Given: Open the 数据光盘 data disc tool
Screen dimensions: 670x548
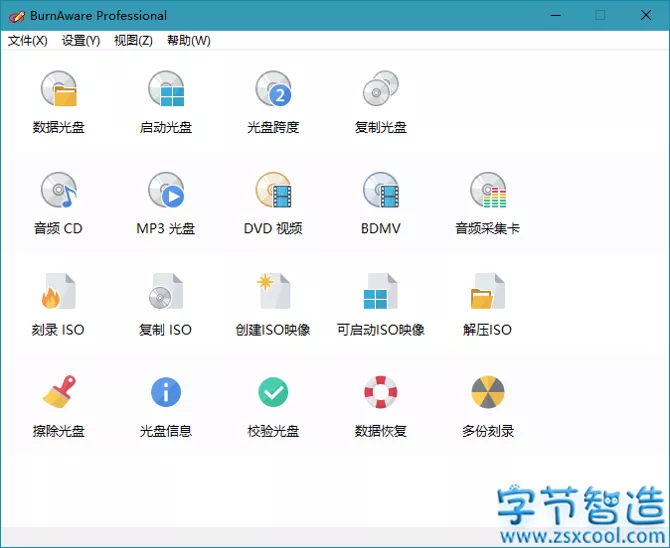Looking at the screenshot, I should [x=59, y=103].
